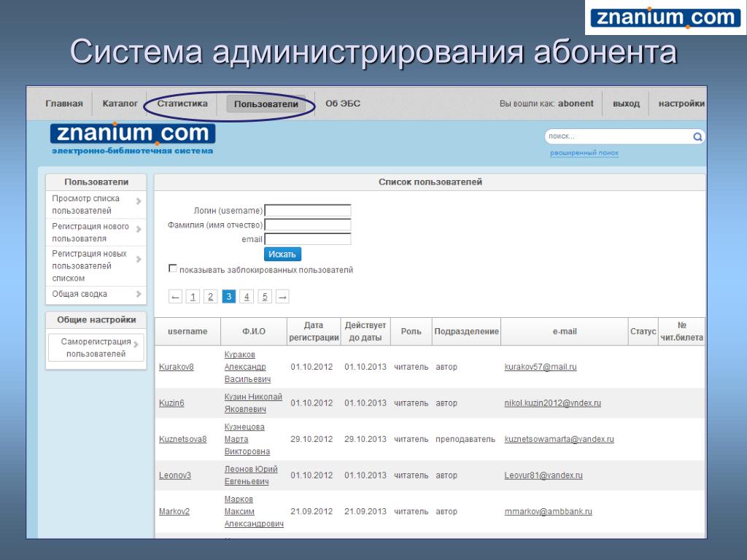The image size is (747, 560).
Task: Expand the user list view sidebar item
Action: point(139,201)
